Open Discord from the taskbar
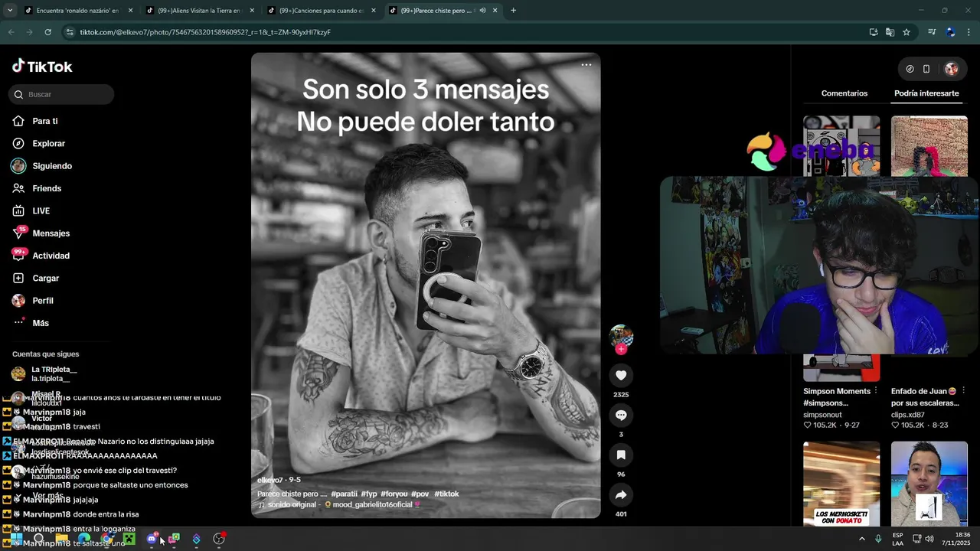The height and width of the screenshot is (551, 980). [152, 539]
